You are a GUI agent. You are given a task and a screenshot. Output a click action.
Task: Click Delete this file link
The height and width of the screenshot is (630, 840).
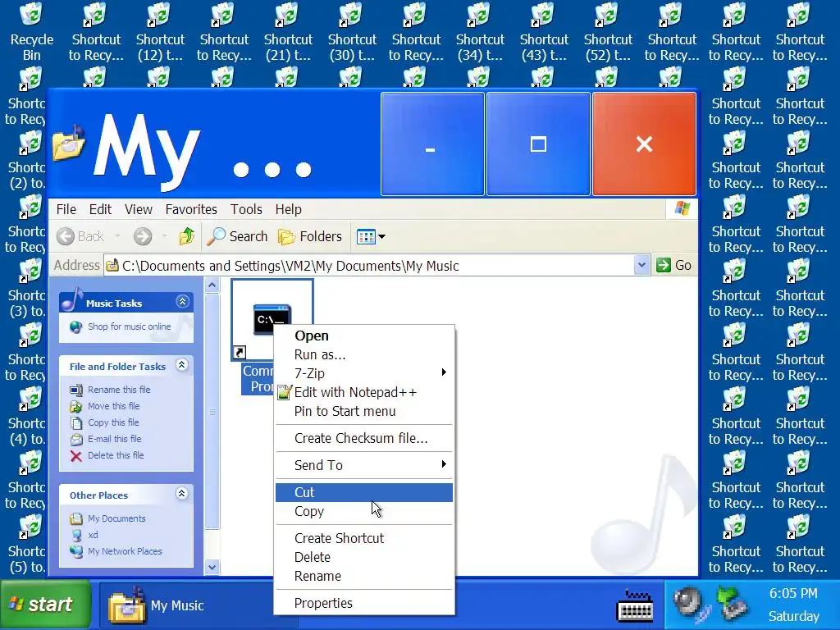tap(116, 455)
